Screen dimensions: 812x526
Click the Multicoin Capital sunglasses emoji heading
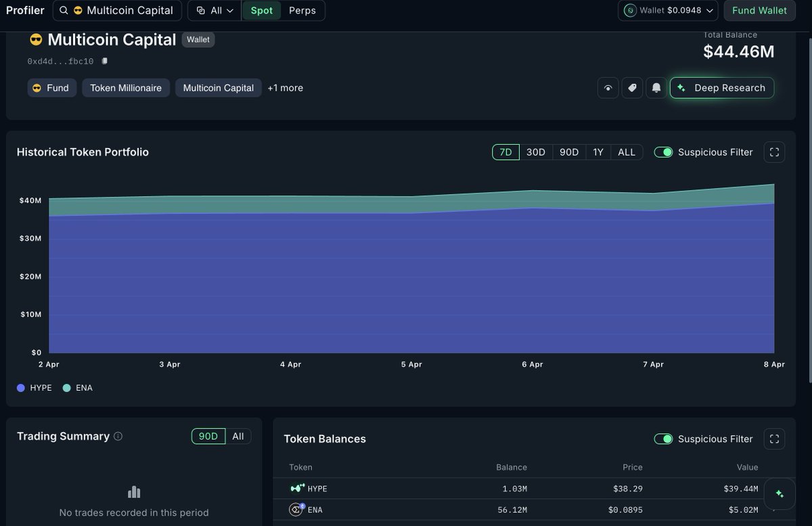pos(36,40)
